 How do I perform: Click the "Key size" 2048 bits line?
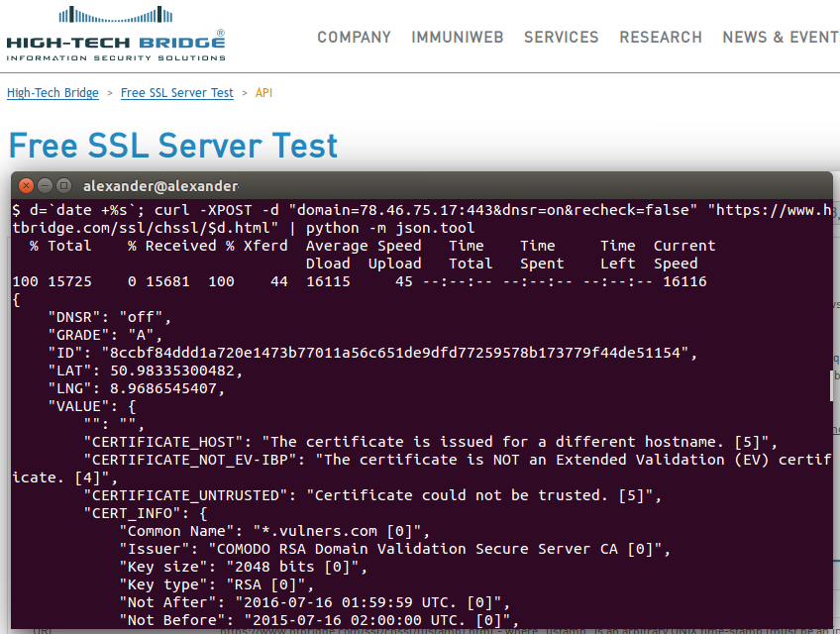(244, 567)
